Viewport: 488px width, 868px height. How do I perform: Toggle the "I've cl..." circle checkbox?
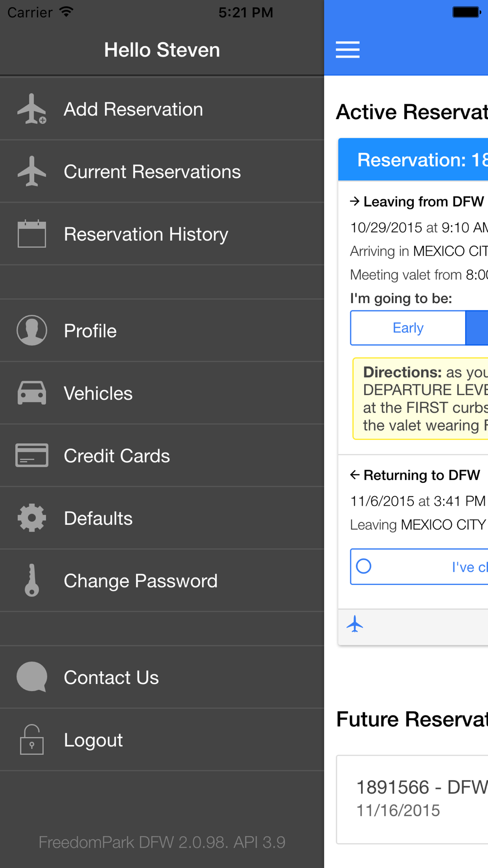pos(364,566)
